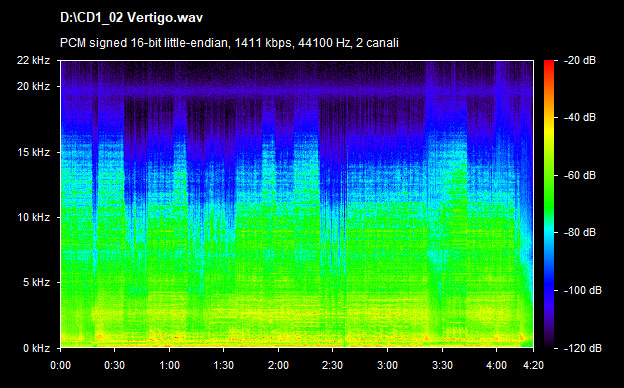This screenshot has height=388, width=624.
Task: Click the 1:30 time axis label
Action: [224, 365]
